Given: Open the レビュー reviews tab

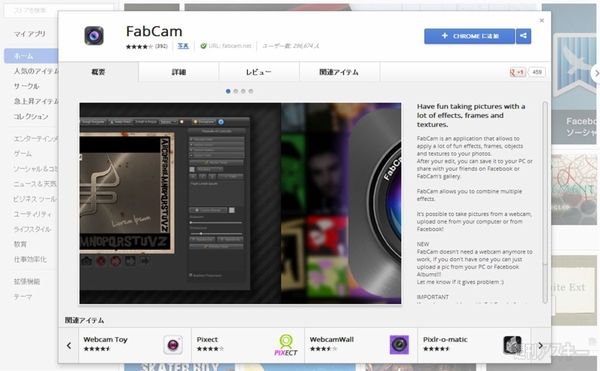Looking at the screenshot, I should tap(259, 72).
